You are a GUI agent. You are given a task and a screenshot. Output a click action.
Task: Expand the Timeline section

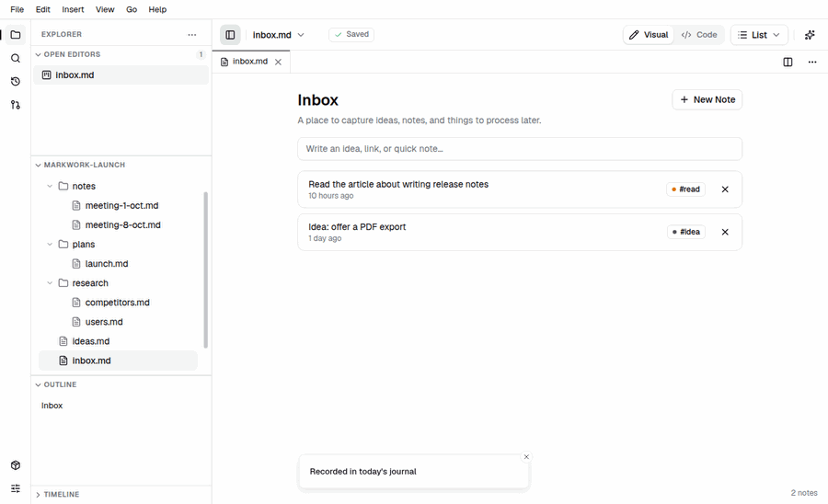coord(38,495)
